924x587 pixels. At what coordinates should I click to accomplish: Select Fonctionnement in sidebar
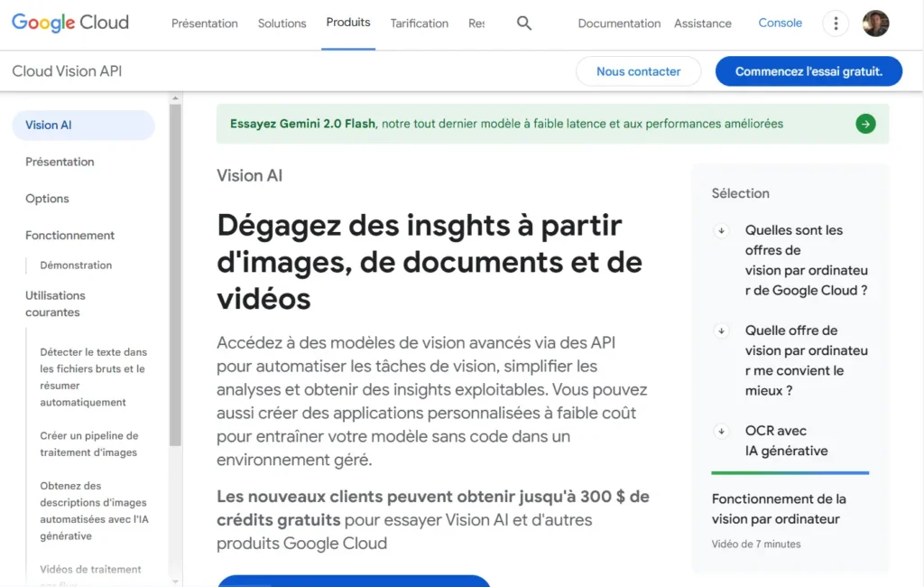69,236
